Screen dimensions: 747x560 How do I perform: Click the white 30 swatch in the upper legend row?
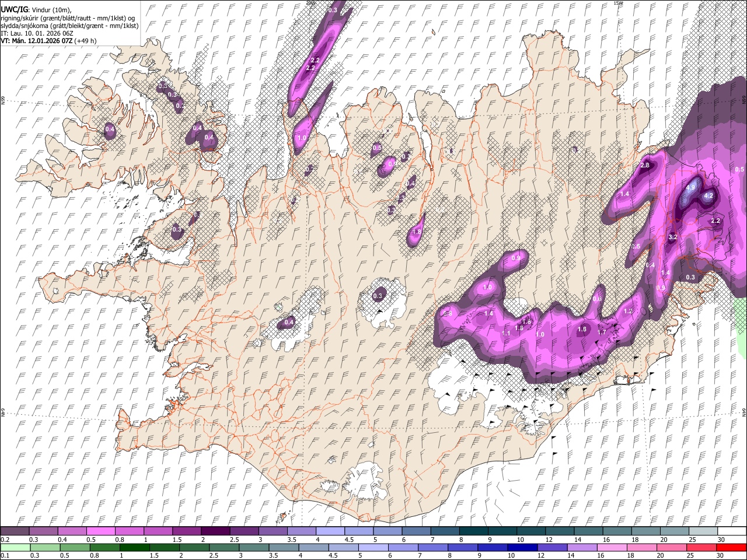point(731,531)
